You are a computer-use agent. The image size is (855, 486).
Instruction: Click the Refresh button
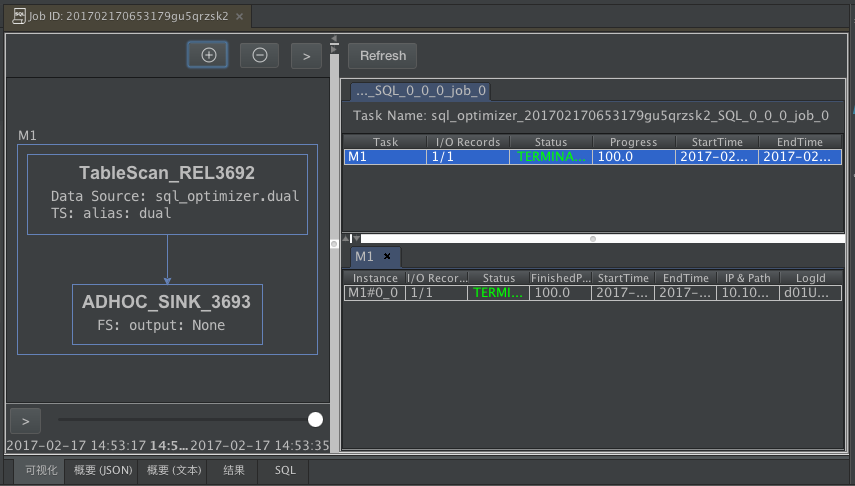click(x=382, y=56)
